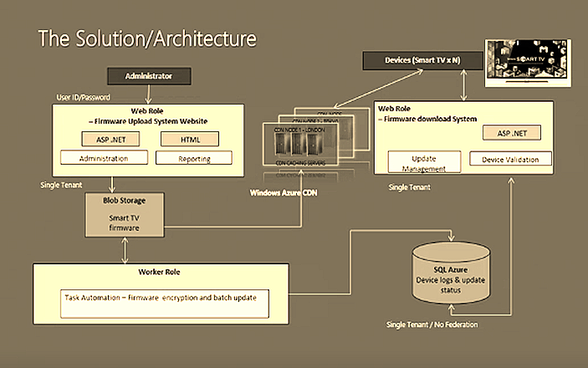The height and width of the screenshot is (368, 588).
Task: Select ASP.NET box in upload Web Role
Action: click(x=110, y=139)
